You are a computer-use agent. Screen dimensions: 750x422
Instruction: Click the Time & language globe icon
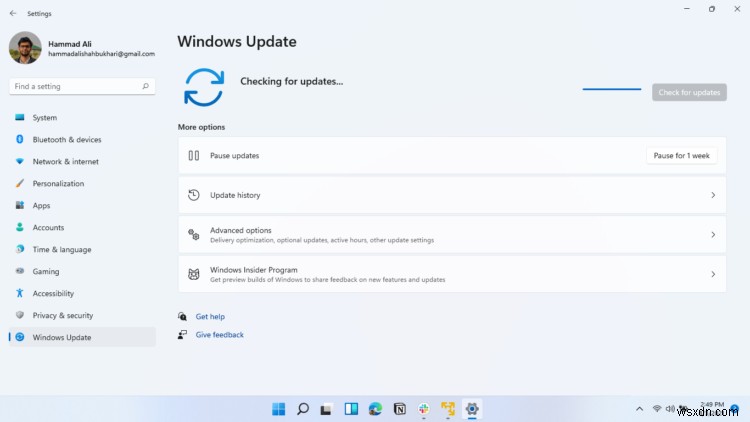click(20, 249)
